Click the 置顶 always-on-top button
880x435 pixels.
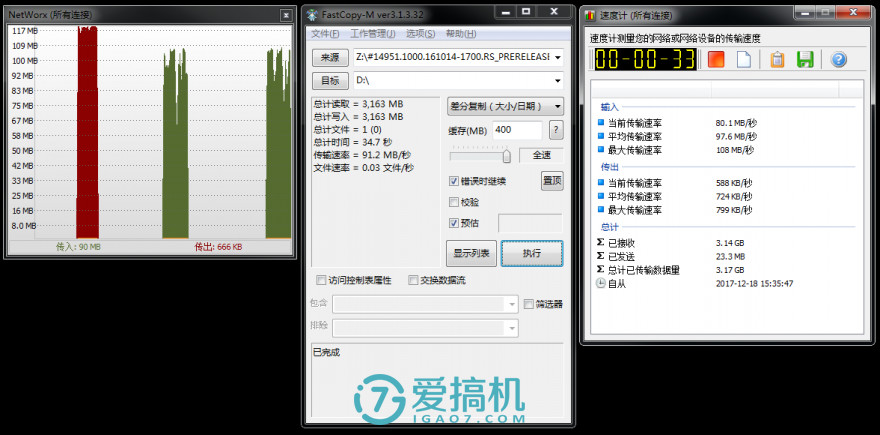click(552, 181)
